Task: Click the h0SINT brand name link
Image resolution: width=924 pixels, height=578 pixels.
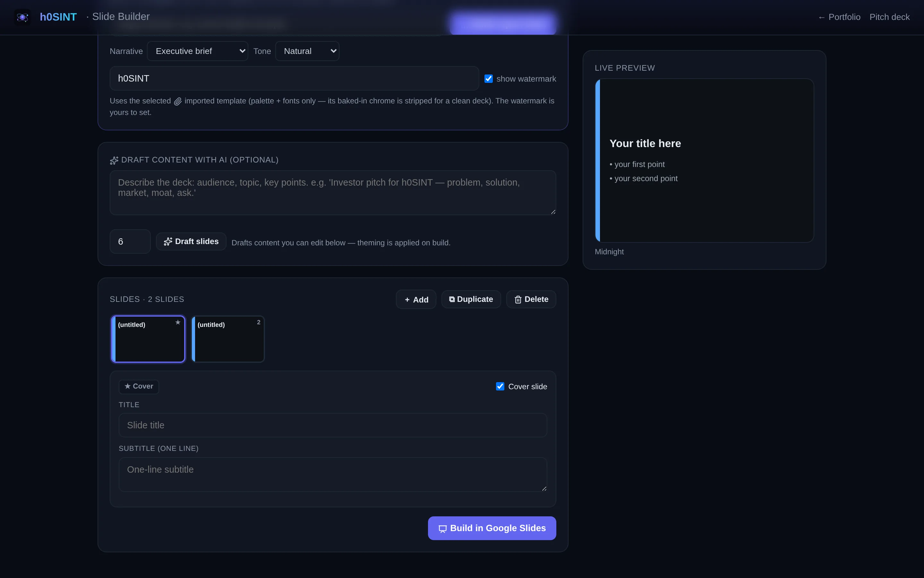Action: 58,17
